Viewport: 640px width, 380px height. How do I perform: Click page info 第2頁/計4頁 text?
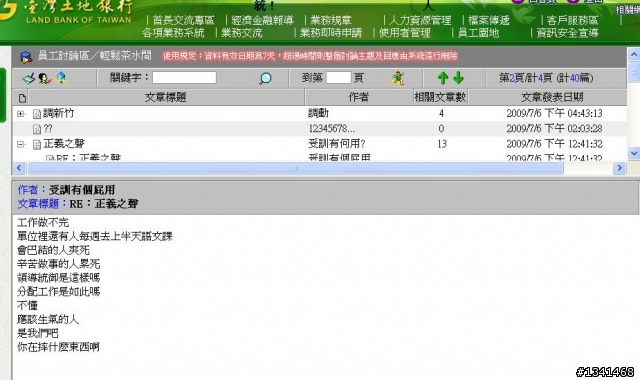coord(546,78)
